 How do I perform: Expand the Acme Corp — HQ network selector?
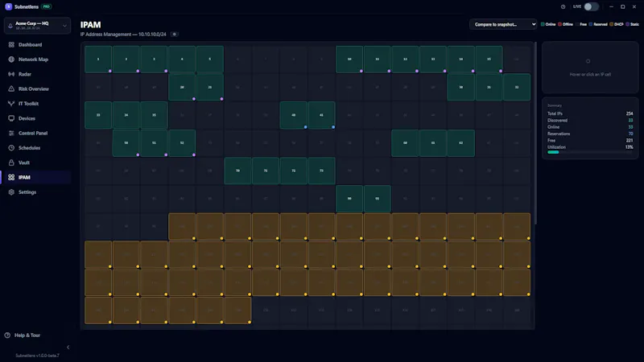point(37,26)
